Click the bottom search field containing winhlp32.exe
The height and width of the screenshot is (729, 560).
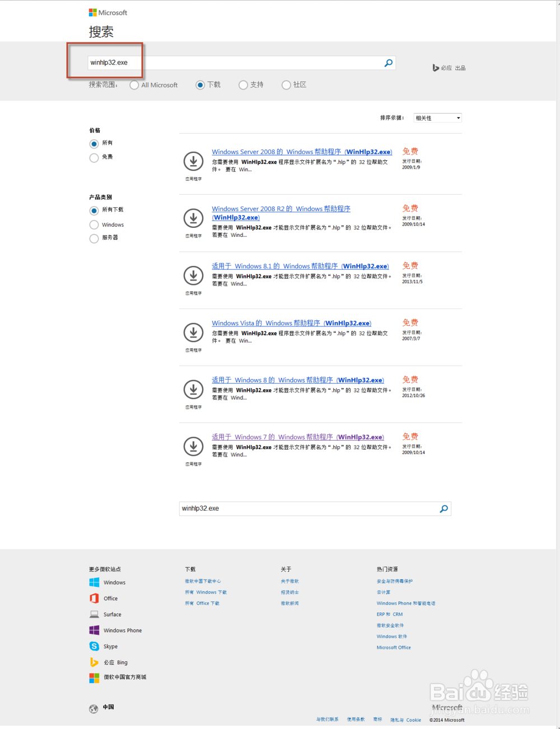308,508
